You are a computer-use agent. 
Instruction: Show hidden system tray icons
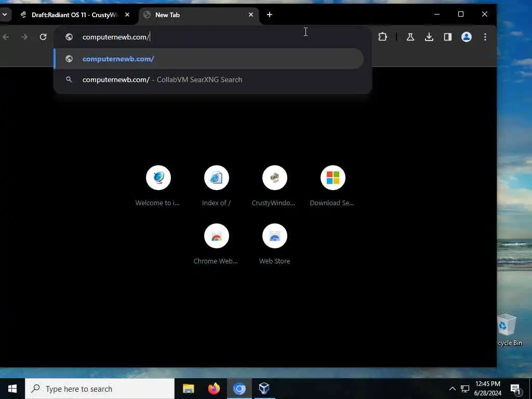[453, 389]
